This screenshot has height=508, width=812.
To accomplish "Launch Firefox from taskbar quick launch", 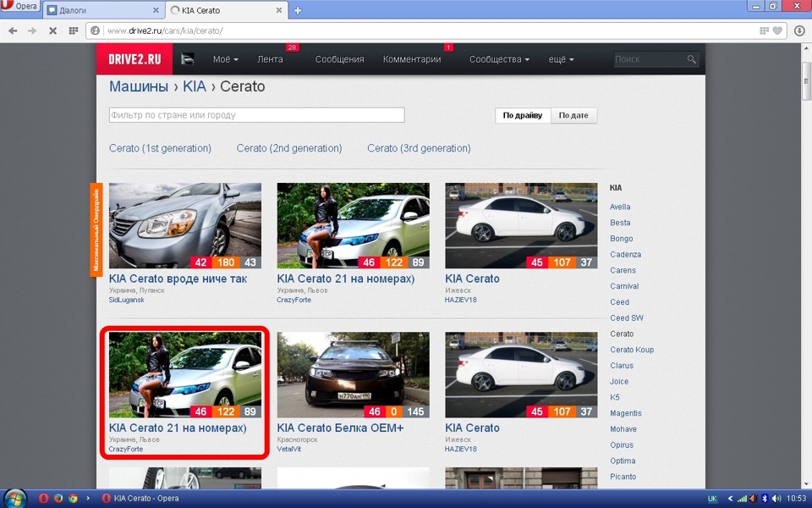I will point(58,498).
